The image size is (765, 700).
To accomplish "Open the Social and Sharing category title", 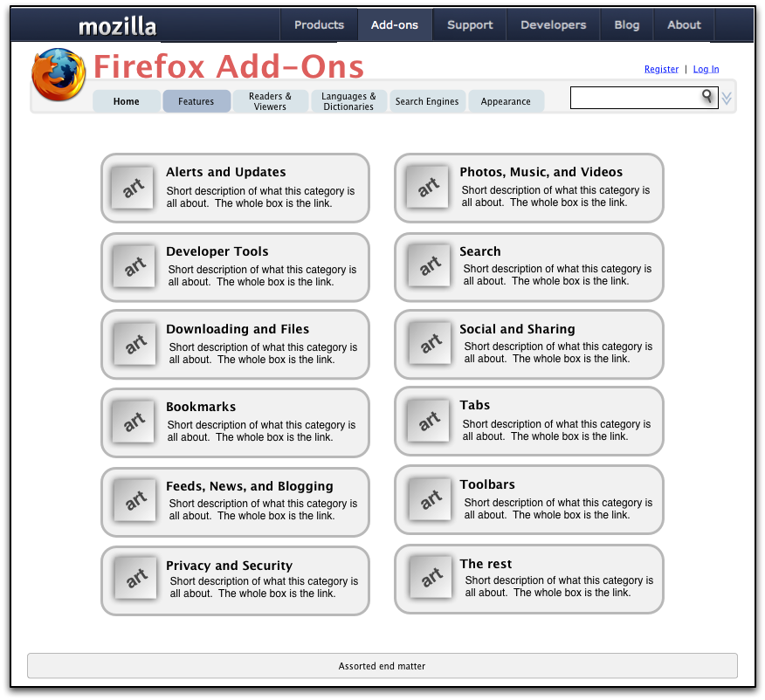I will [517, 329].
